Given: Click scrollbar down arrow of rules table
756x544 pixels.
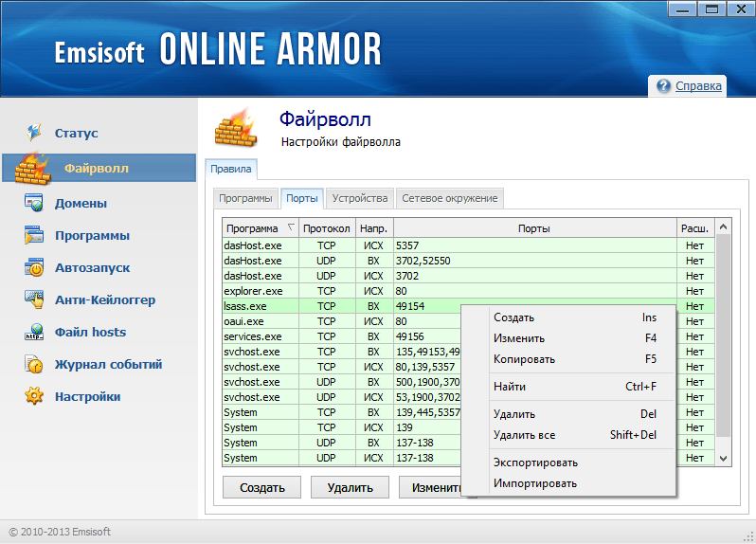Looking at the screenshot, I should [x=723, y=458].
